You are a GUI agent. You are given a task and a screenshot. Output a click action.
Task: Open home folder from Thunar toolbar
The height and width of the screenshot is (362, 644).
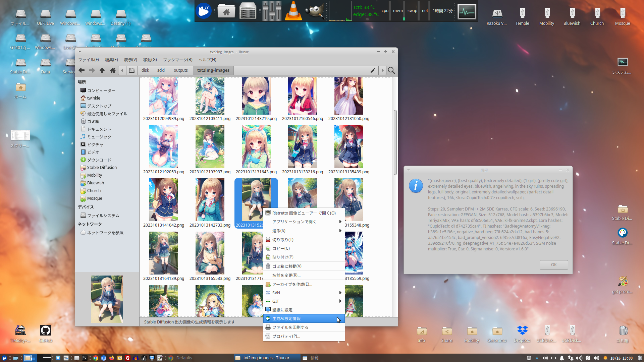tap(113, 70)
